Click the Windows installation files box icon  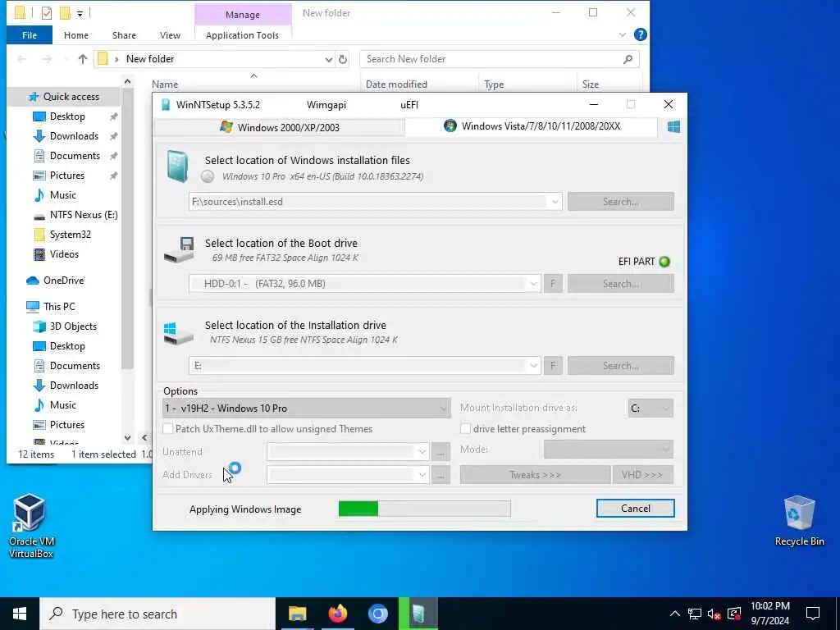[x=177, y=167]
